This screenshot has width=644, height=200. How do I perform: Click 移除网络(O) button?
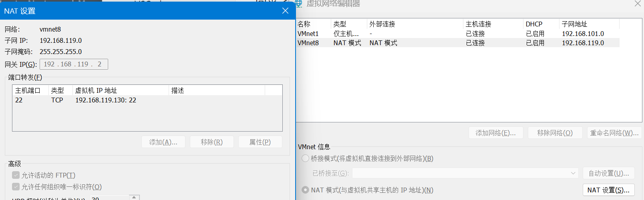(555, 133)
